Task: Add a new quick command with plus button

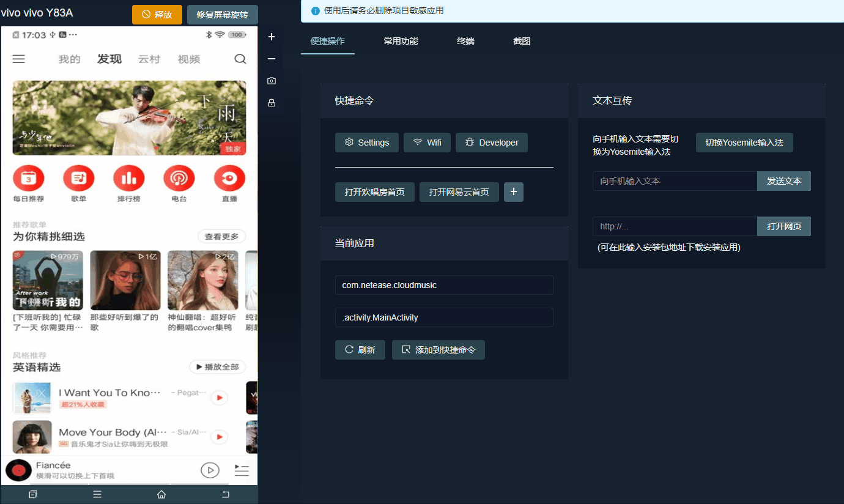Action: [x=514, y=192]
